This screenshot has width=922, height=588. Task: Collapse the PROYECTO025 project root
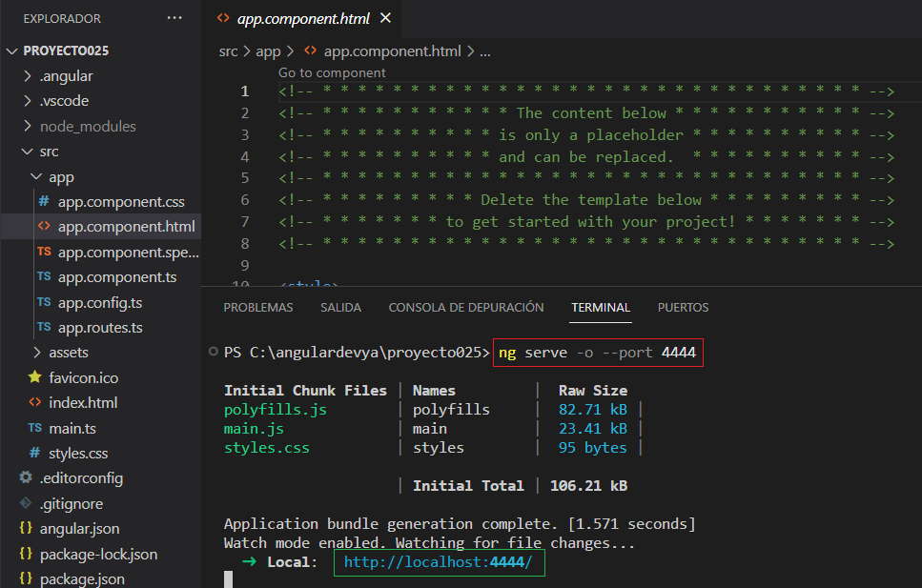(11, 51)
